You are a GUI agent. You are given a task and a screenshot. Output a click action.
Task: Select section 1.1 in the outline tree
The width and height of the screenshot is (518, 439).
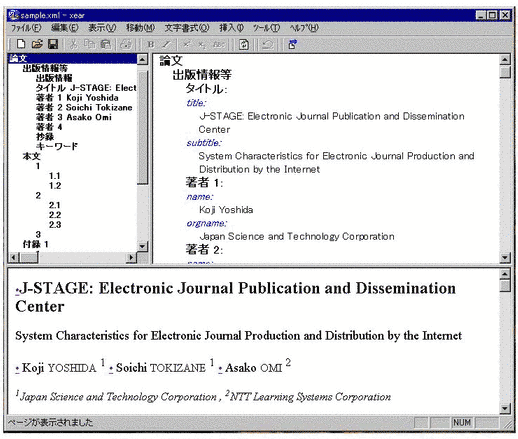click(55, 176)
